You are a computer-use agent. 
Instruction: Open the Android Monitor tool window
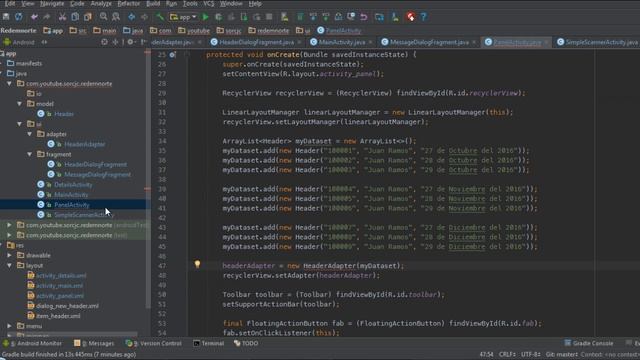33,343
